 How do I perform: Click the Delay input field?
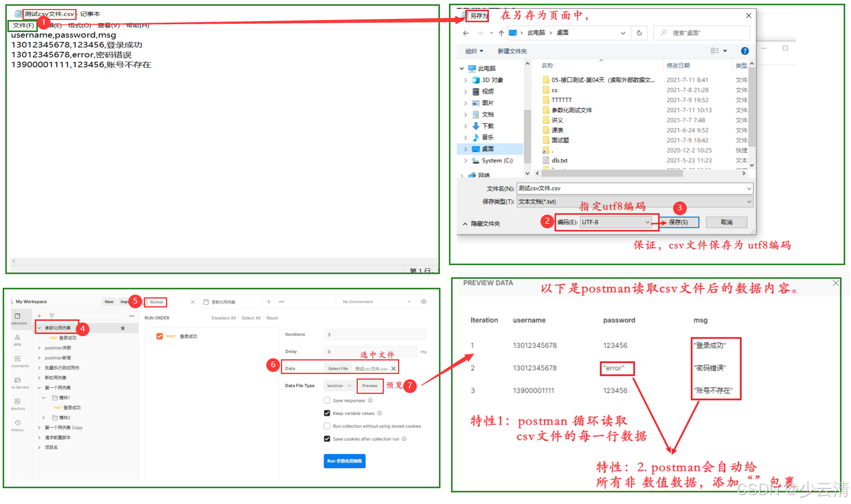click(x=370, y=351)
